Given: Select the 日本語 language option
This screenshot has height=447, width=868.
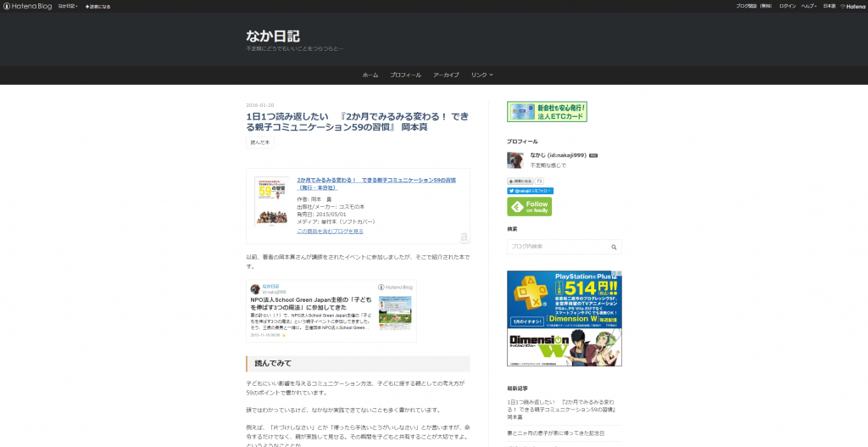Looking at the screenshot, I should click(829, 6).
